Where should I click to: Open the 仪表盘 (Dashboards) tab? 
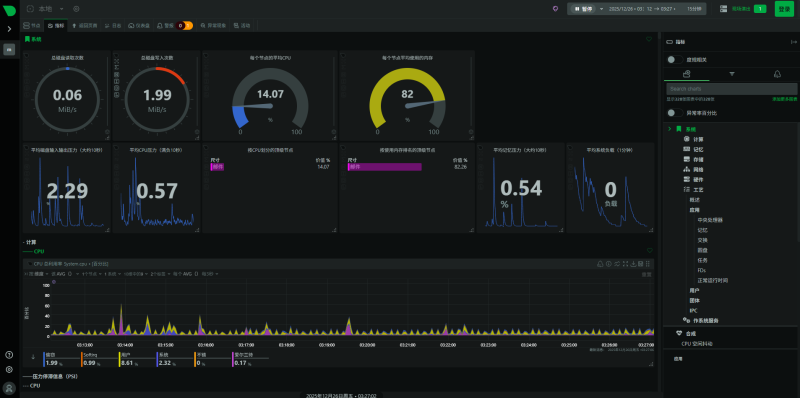[x=139, y=25]
